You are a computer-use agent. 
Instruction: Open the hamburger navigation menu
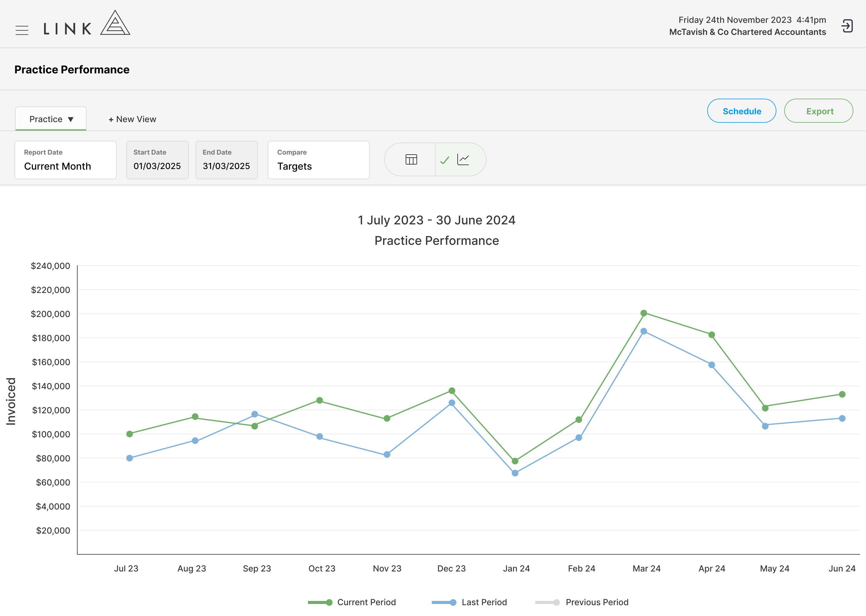point(22,30)
